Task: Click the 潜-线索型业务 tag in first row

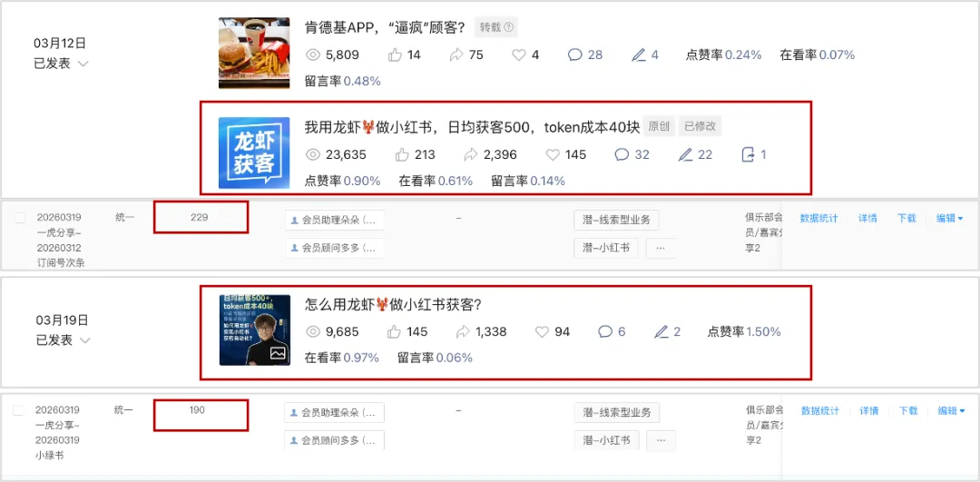Action: pyautogui.click(x=616, y=220)
